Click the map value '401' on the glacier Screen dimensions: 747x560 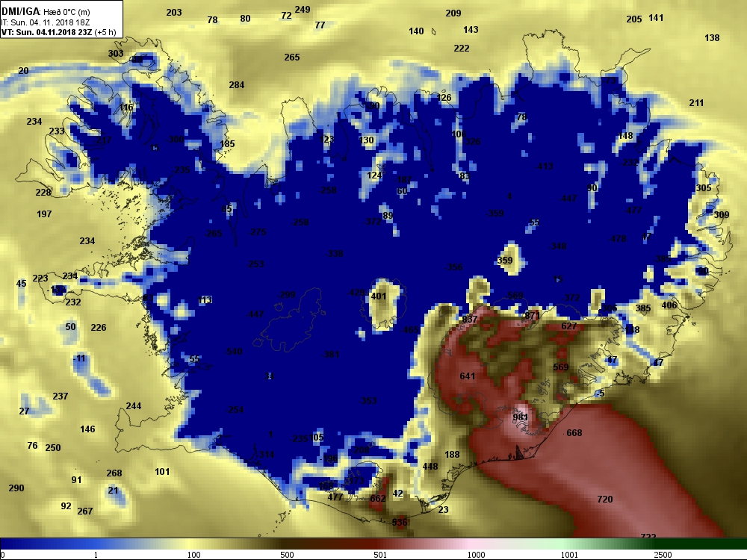378,296
